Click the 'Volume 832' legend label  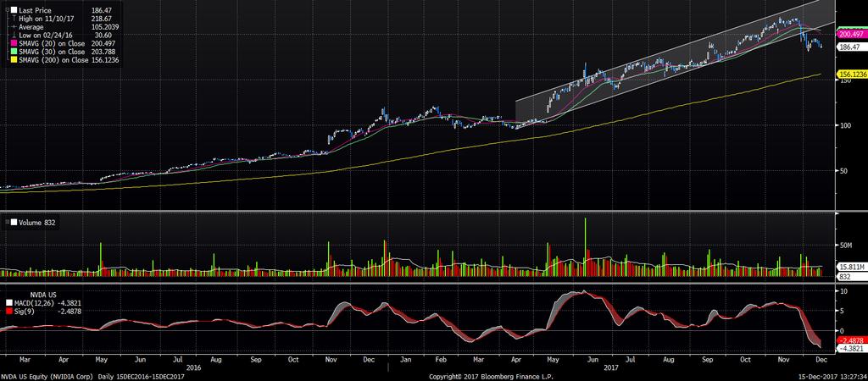(37, 223)
